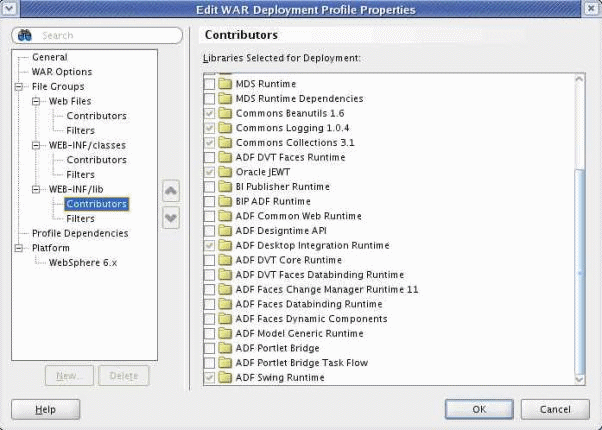Select Contributors under Web Files
Image resolution: width=602 pixels, height=430 pixels.
click(96, 116)
